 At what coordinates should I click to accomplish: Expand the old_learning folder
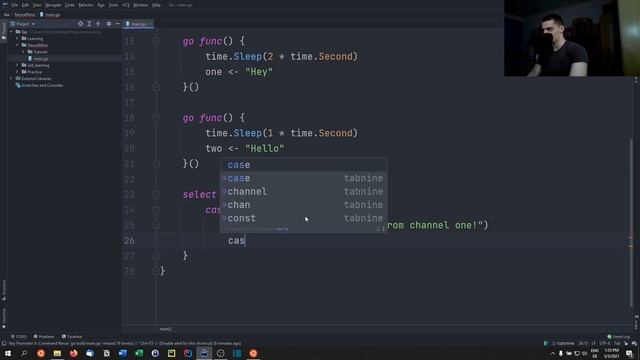click(17, 65)
